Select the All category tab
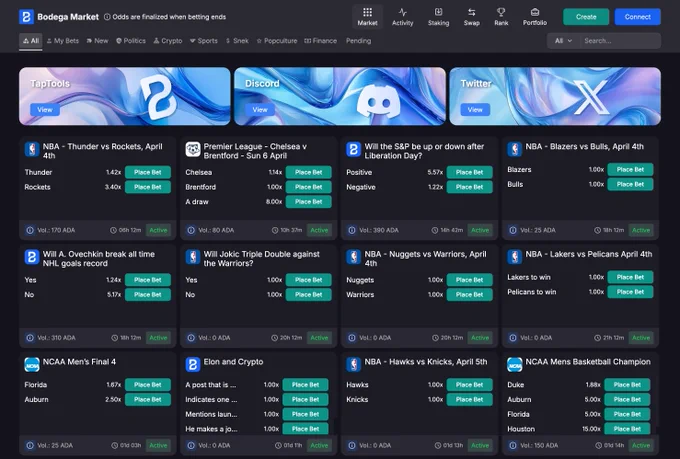This screenshot has height=459, width=680. [30, 41]
